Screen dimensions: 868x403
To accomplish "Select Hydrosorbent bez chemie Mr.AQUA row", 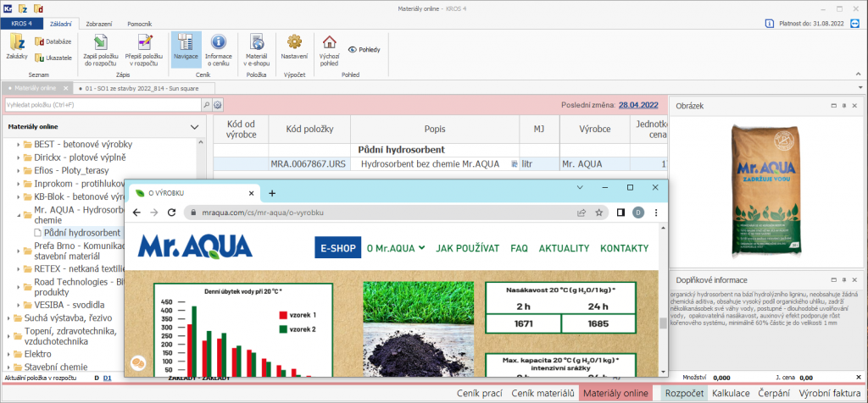I will (x=430, y=163).
